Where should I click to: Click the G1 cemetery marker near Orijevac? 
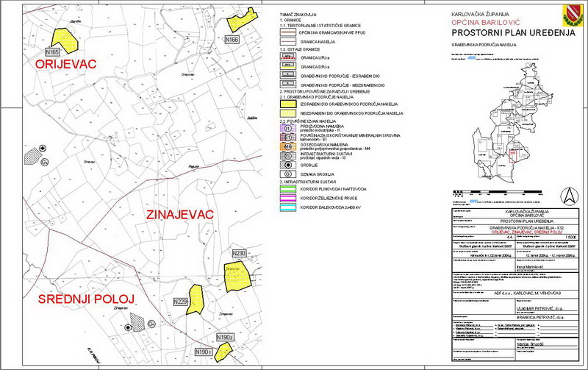pos(45,162)
